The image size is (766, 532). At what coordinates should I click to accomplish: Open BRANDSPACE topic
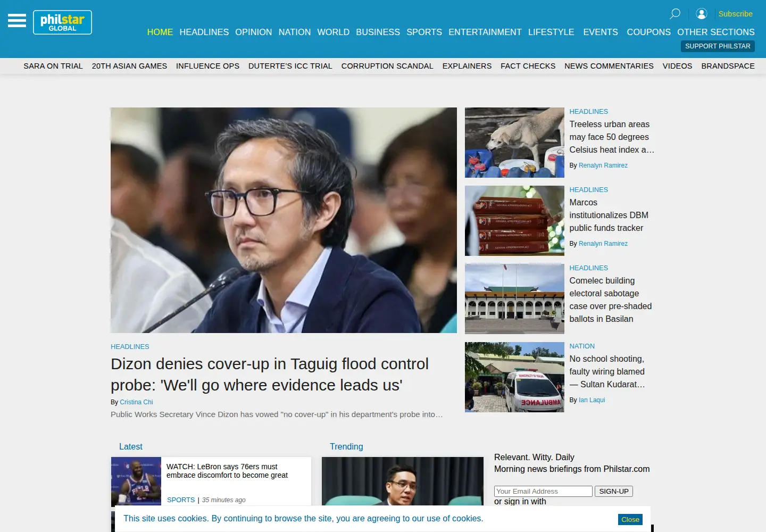point(728,66)
